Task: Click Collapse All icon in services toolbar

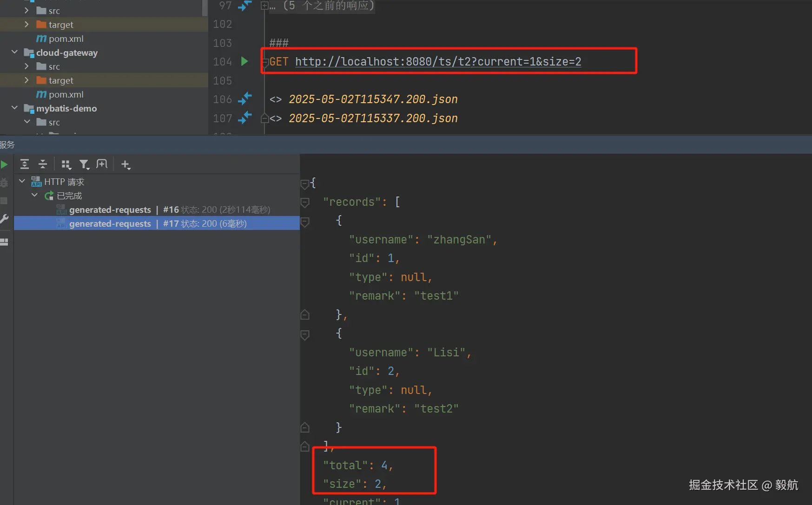Action: tap(43, 164)
